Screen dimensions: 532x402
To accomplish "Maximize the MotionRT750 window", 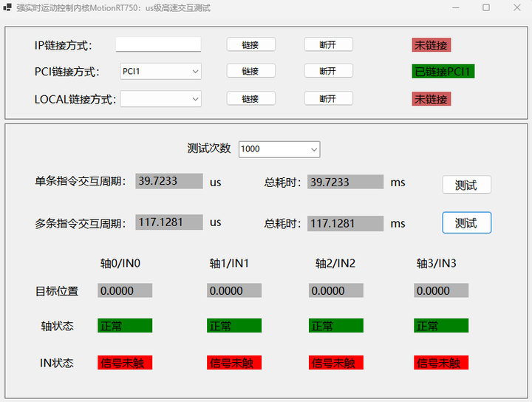I will (x=486, y=7).
